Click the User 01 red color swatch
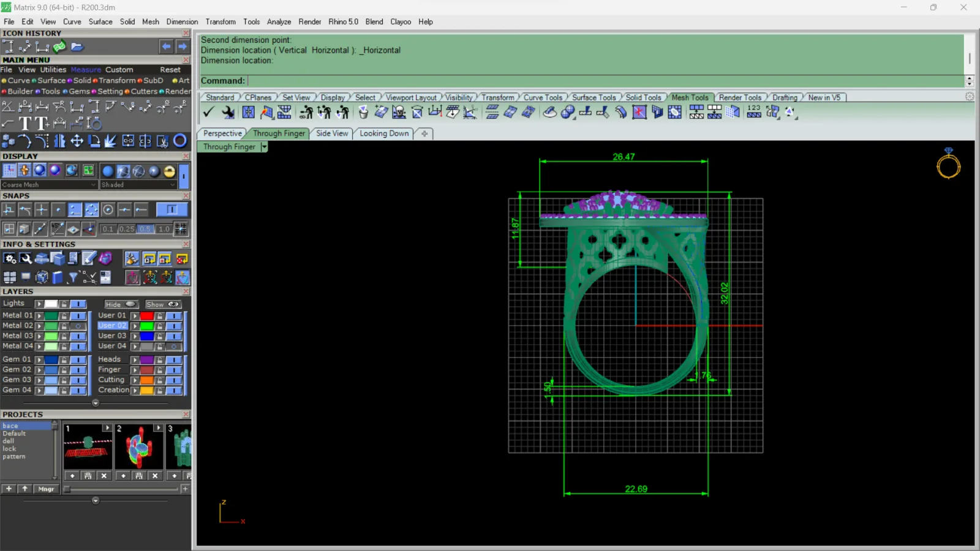980x551 pixels. (147, 316)
